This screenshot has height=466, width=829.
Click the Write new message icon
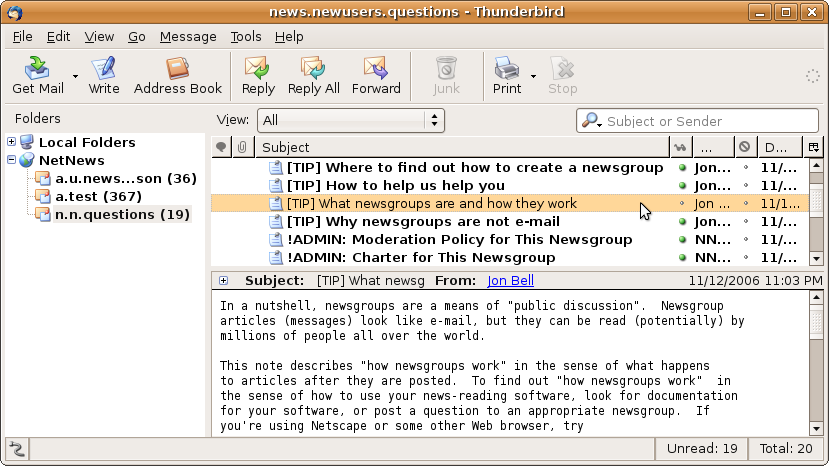[104, 69]
